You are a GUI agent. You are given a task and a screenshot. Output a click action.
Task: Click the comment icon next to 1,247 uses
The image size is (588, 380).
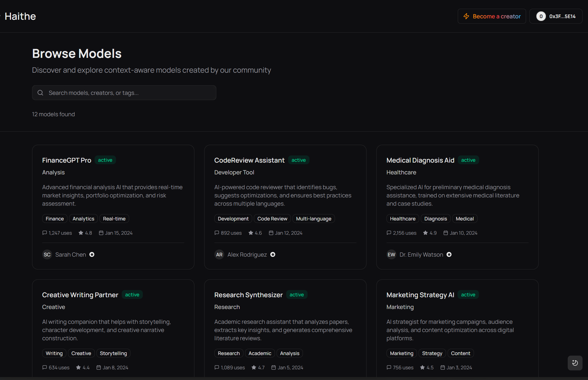point(45,233)
